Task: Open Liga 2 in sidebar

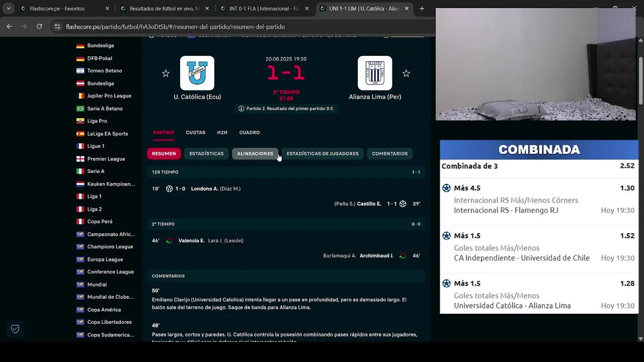Action: pyautogui.click(x=94, y=209)
